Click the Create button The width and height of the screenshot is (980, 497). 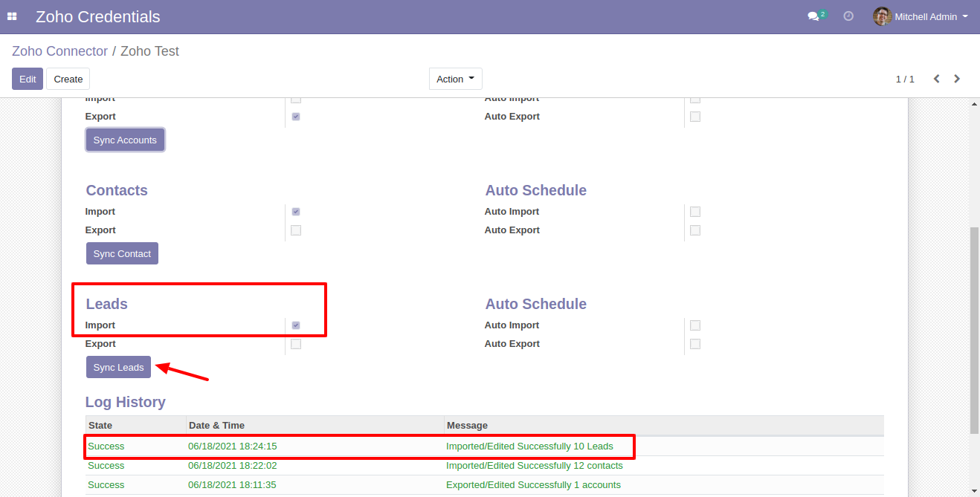68,79
